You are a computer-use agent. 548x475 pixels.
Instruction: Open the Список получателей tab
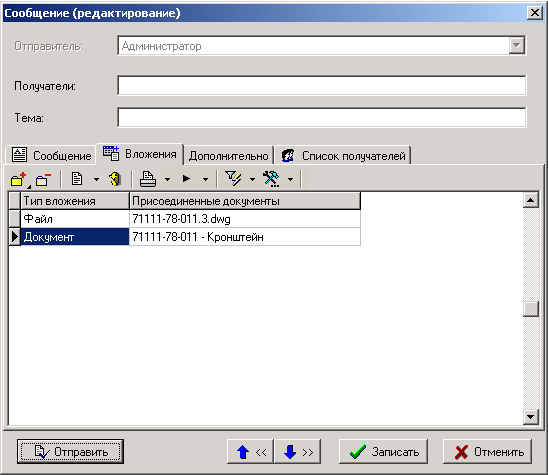[x=343, y=156]
